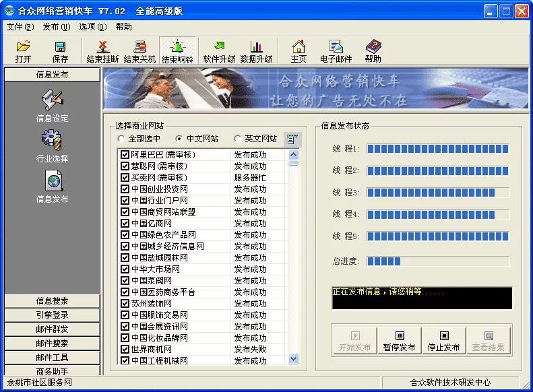This screenshot has height=392, width=533.
Task: Select the 中国工程机械网 row text
Action: (x=160, y=360)
